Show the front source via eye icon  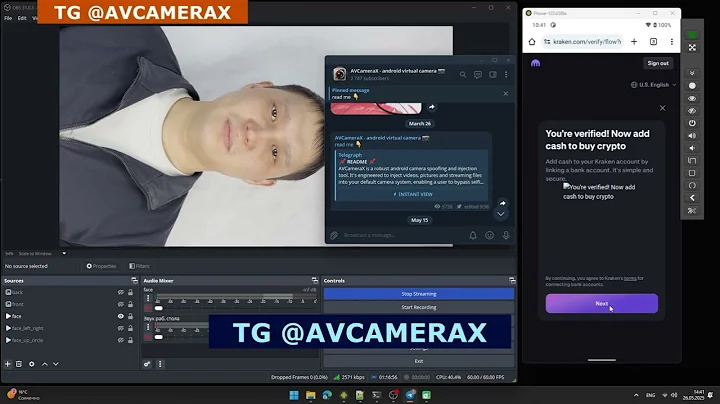[121, 304]
